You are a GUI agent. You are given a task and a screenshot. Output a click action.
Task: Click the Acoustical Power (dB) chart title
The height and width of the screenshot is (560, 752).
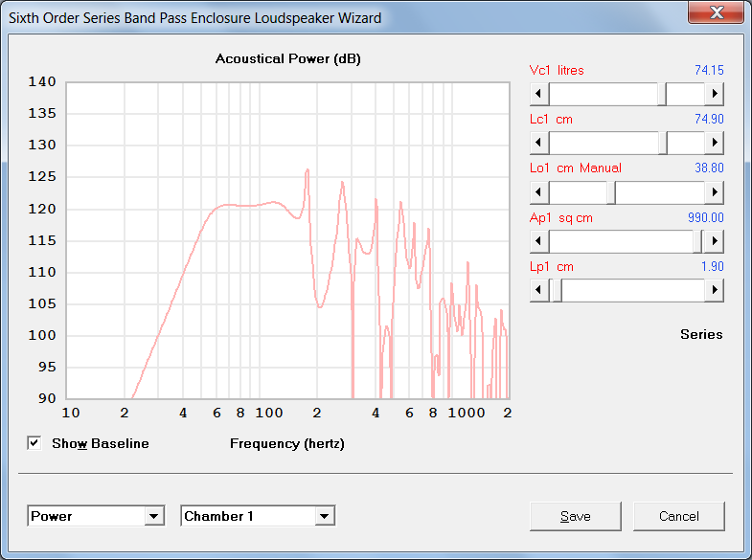point(287,59)
